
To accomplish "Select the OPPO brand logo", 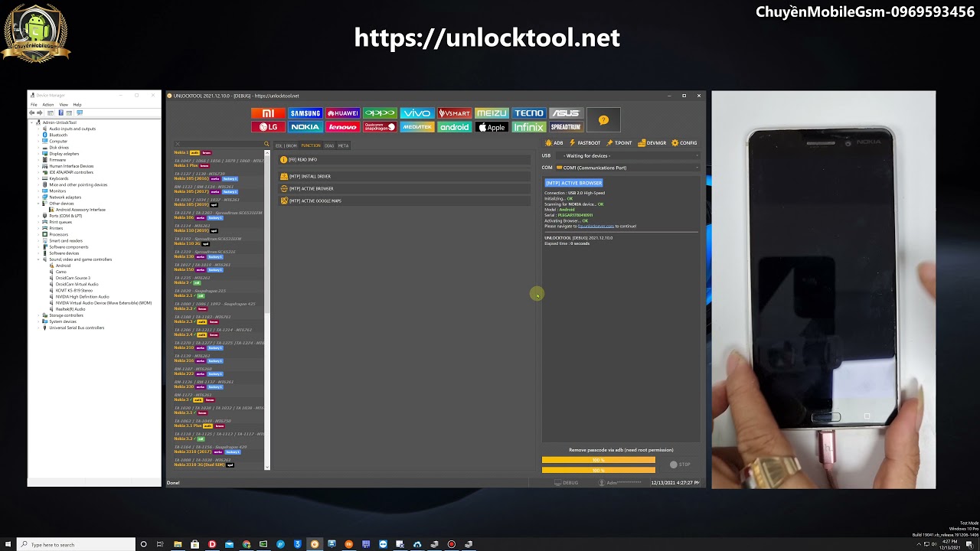I will click(380, 113).
